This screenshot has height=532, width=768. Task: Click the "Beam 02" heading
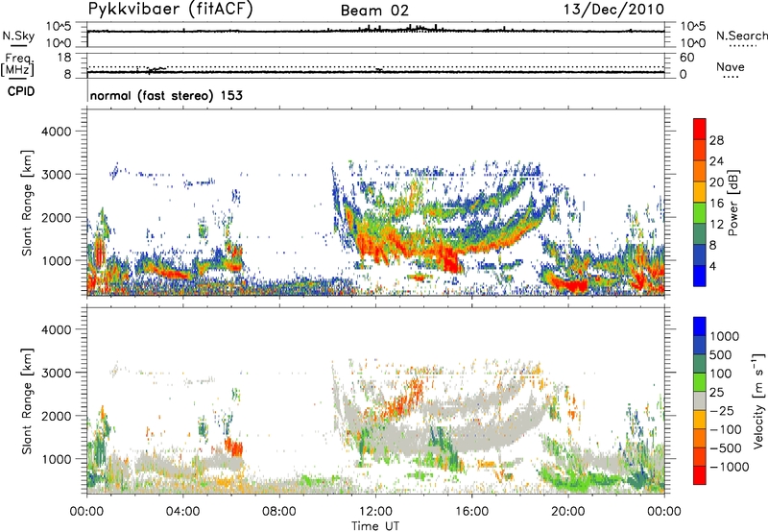374,11
